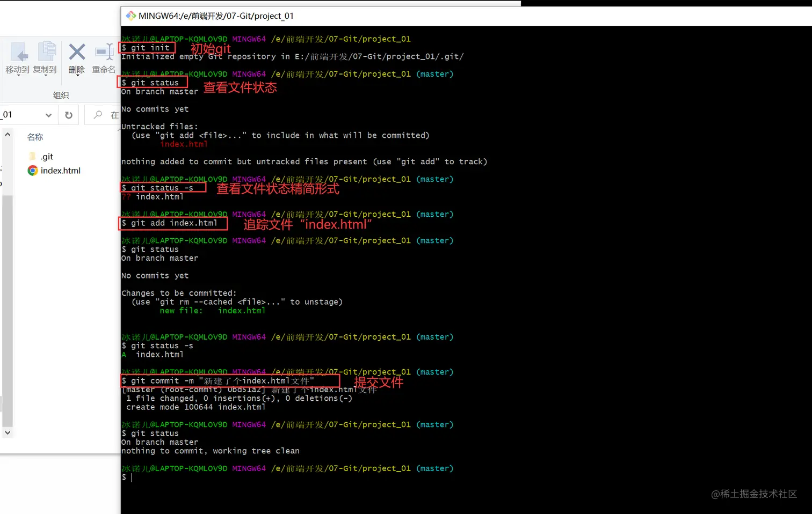This screenshot has width=812, height=514.
Task: Click the 'Changes to be committed:' line
Action: (x=179, y=293)
